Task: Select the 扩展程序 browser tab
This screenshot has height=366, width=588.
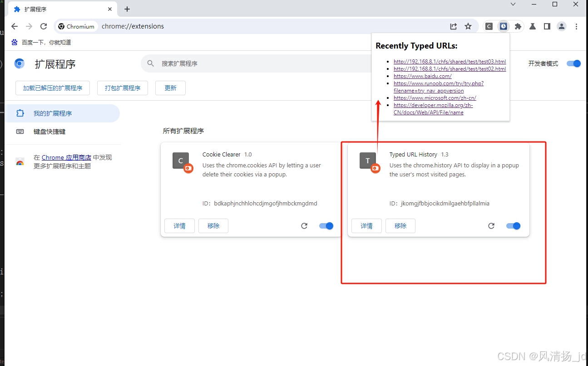Action: pos(63,9)
